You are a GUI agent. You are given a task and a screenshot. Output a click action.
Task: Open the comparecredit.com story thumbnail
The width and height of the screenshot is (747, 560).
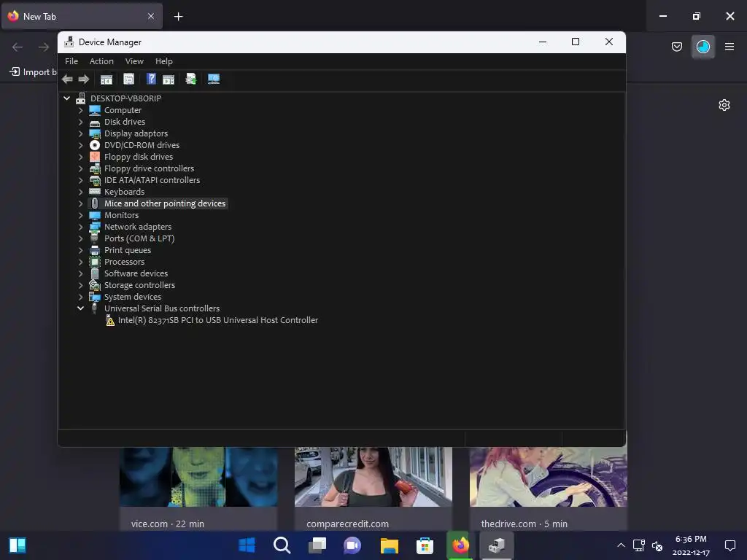click(x=373, y=477)
